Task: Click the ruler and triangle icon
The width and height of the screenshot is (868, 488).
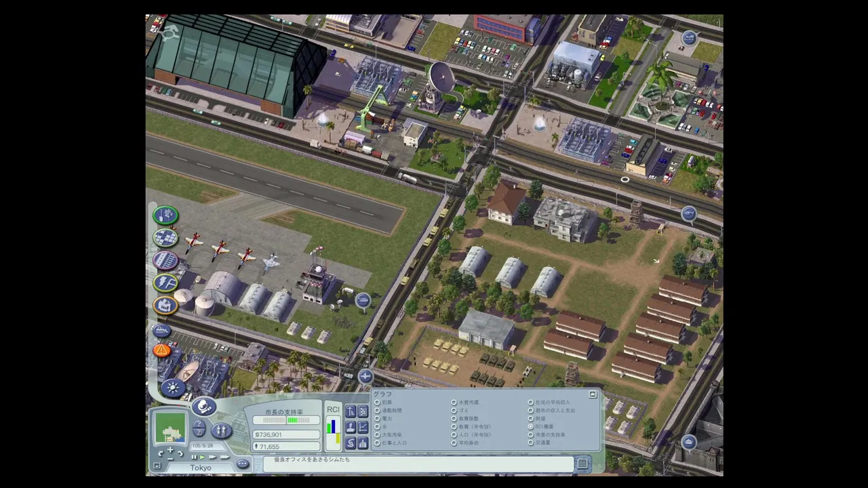Action: pyautogui.click(x=351, y=411)
